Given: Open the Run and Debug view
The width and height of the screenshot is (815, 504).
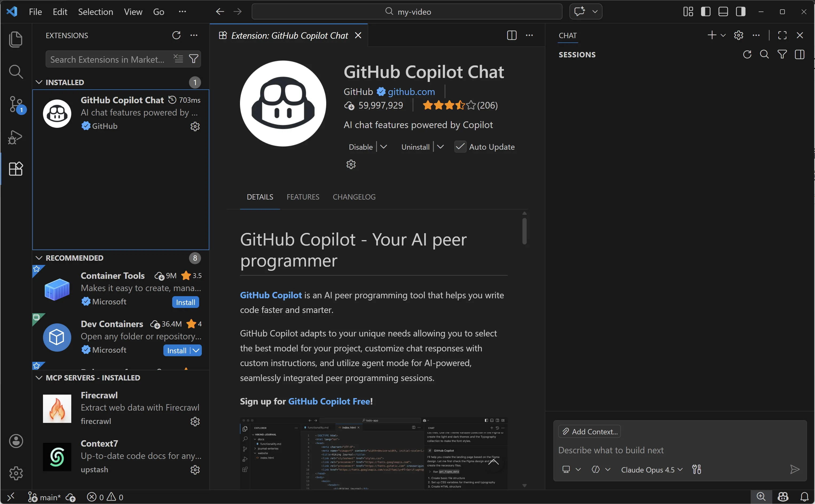Looking at the screenshot, I should click(16, 137).
